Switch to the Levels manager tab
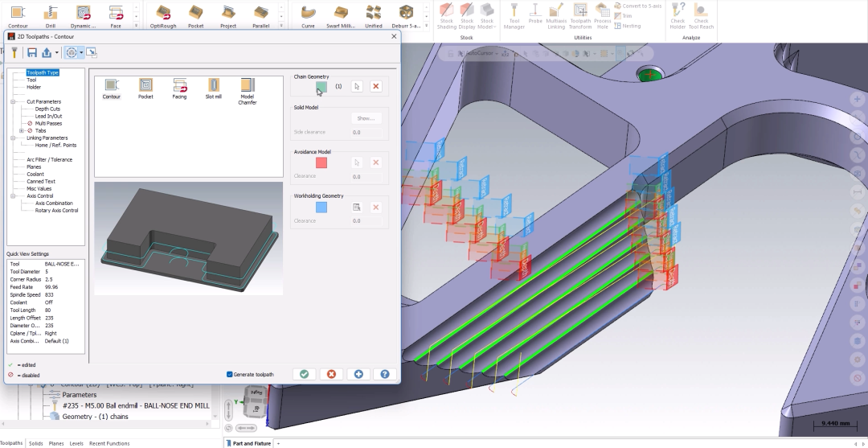Viewport: 868px width, 448px height. [x=76, y=443]
